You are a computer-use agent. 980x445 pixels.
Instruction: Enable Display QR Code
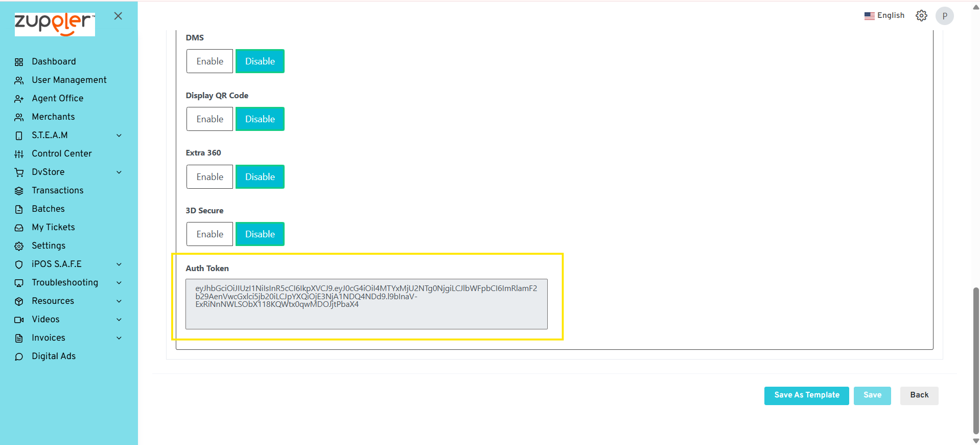click(209, 119)
